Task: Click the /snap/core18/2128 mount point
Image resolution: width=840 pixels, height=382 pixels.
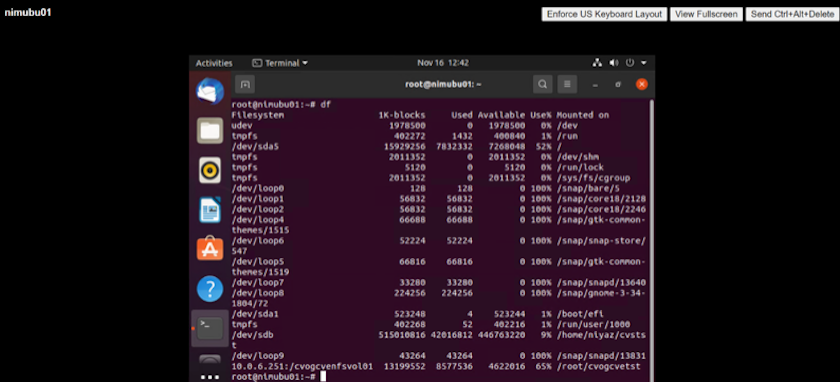Action: (601, 199)
